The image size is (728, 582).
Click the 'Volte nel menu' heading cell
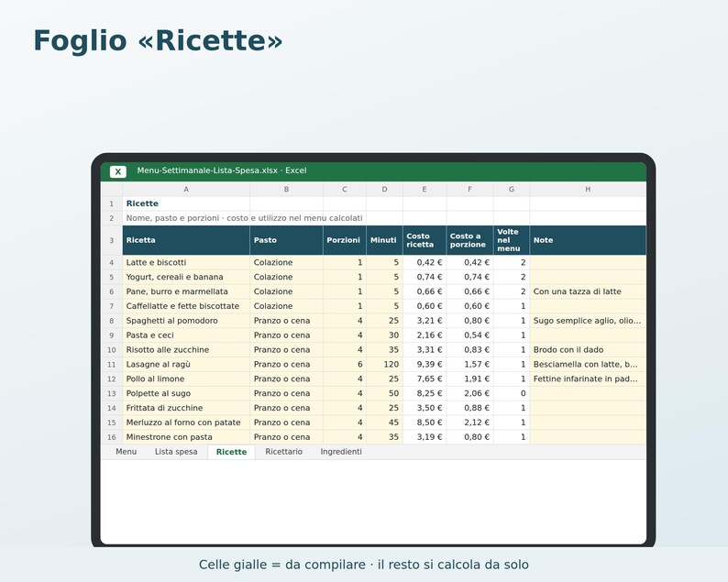click(x=512, y=240)
